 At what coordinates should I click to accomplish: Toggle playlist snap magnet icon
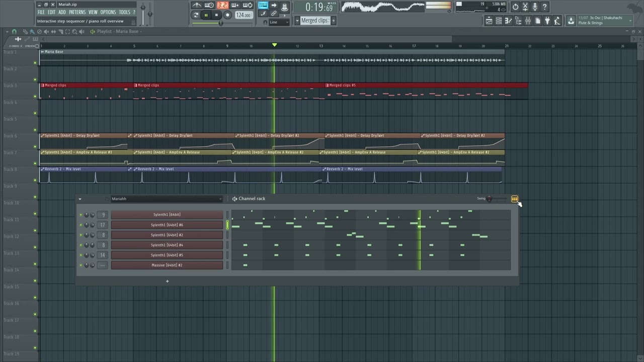(14, 32)
